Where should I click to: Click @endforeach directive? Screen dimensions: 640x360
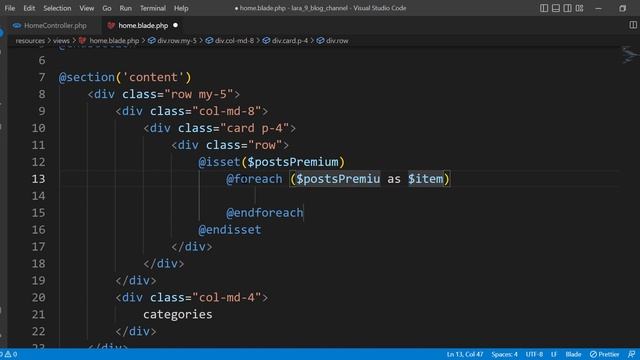[265, 213]
